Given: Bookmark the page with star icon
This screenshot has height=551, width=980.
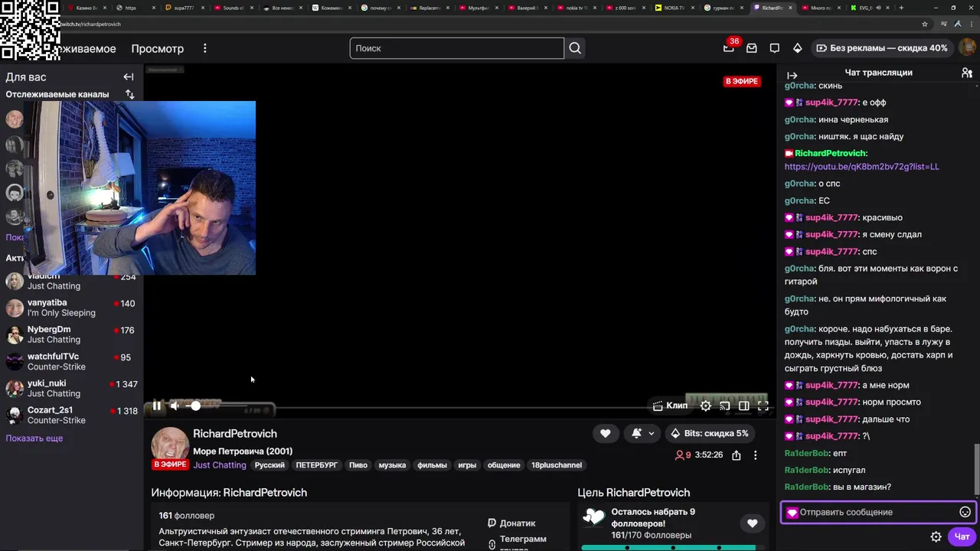Looking at the screenshot, I should click(x=925, y=24).
